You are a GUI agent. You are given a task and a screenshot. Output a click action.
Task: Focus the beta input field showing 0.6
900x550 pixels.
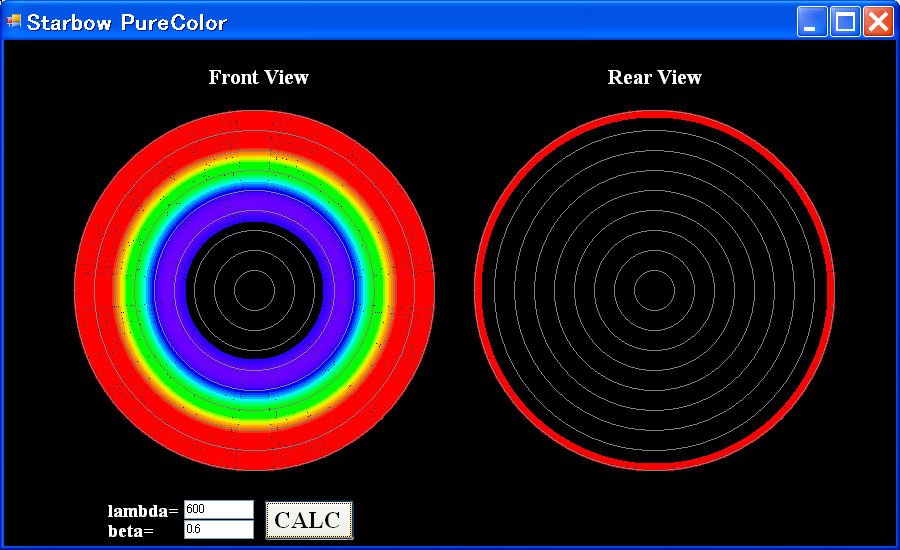coord(218,529)
